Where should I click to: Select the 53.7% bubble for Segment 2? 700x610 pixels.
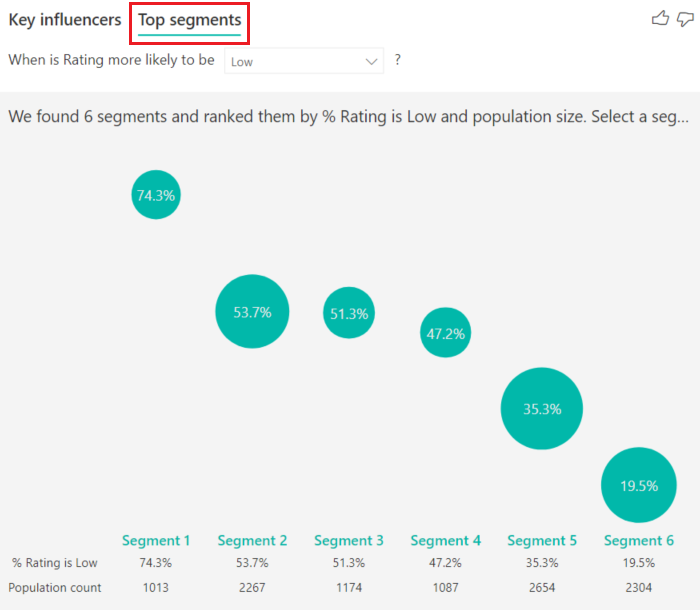[252, 311]
